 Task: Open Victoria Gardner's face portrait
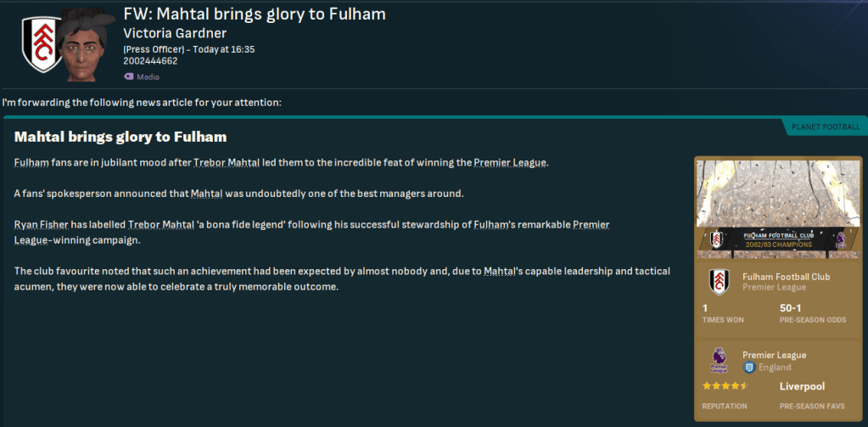(87, 47)
